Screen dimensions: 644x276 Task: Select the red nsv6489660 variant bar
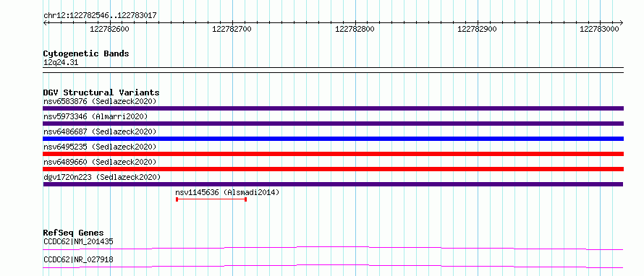click(333, 169)
